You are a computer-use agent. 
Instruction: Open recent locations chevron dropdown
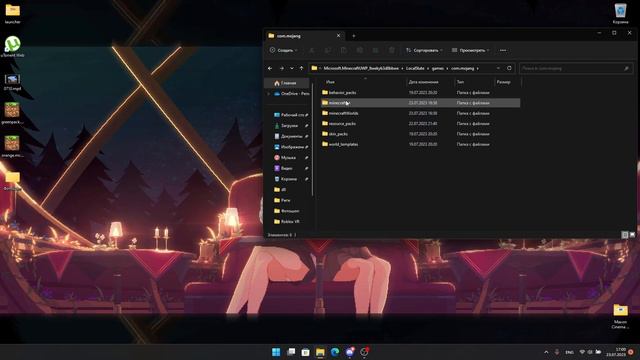(291, 68)
